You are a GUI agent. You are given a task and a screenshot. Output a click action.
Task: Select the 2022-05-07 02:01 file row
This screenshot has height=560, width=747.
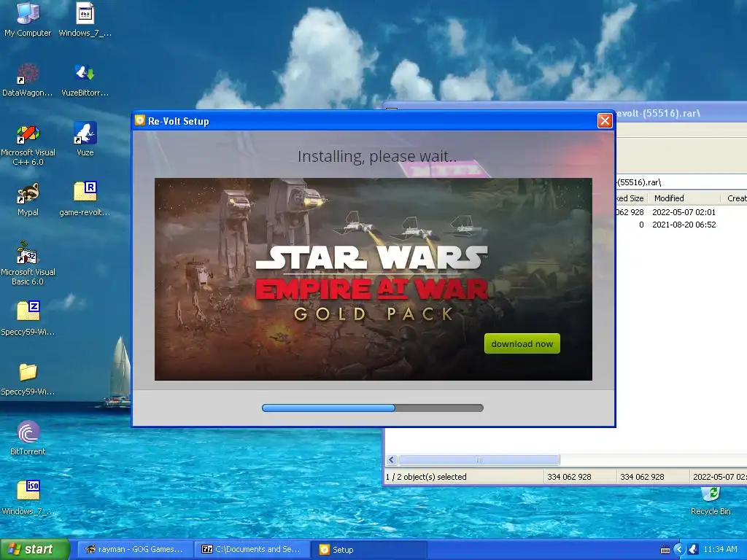click(x=681, y=212)
